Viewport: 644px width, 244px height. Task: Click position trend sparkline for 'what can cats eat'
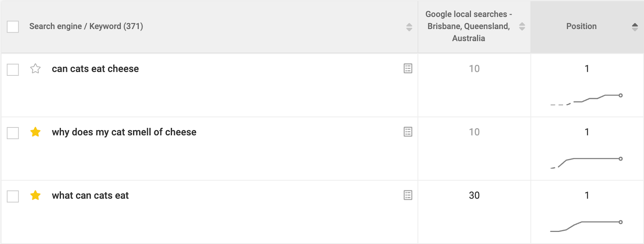pyautogui.click(x=586, y=226)
